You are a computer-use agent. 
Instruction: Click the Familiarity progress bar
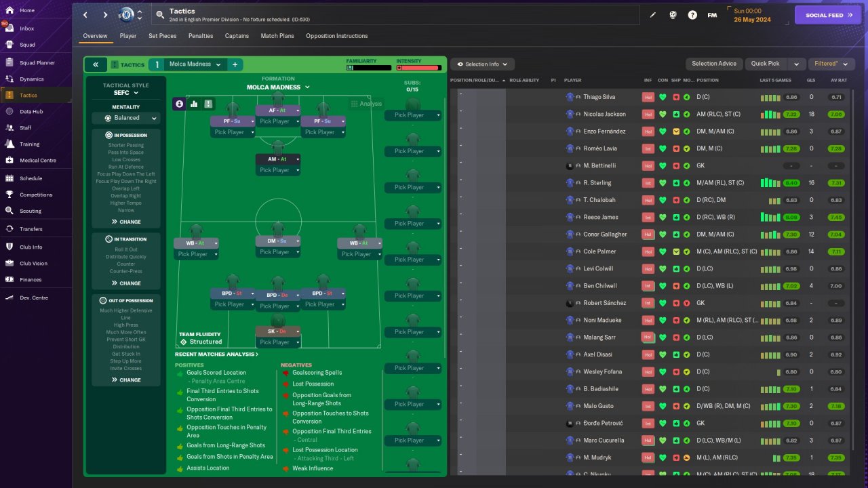(369, 68)
